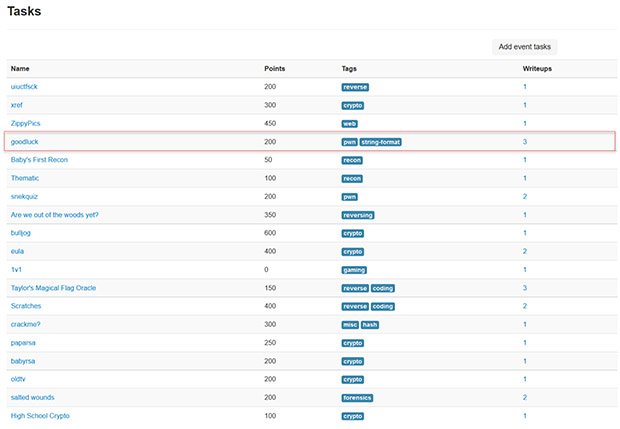Viewport: 620px width, 429px height.
Task: Click the forensics tag badge
Action: point(357,398)
